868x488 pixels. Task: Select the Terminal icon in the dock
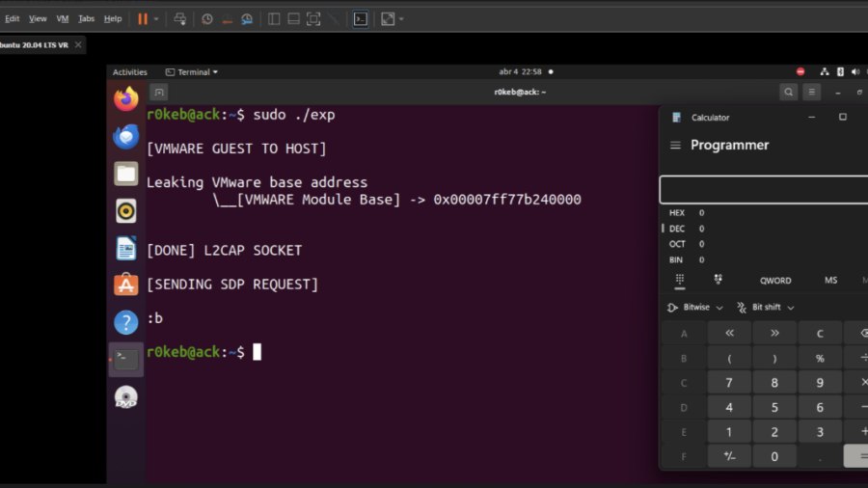[x=126, y=359]
